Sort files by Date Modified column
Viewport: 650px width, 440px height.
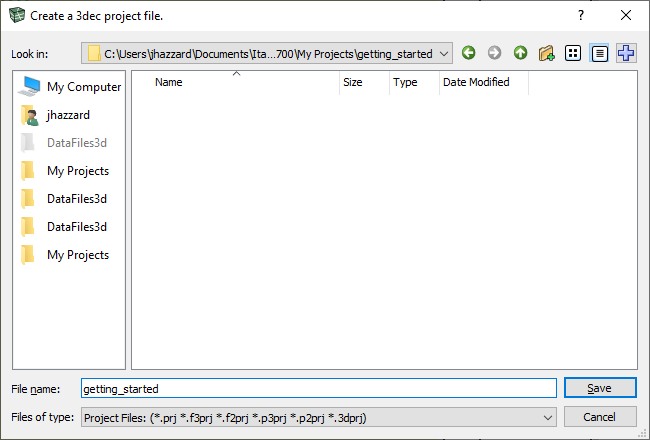pos(476,83)
